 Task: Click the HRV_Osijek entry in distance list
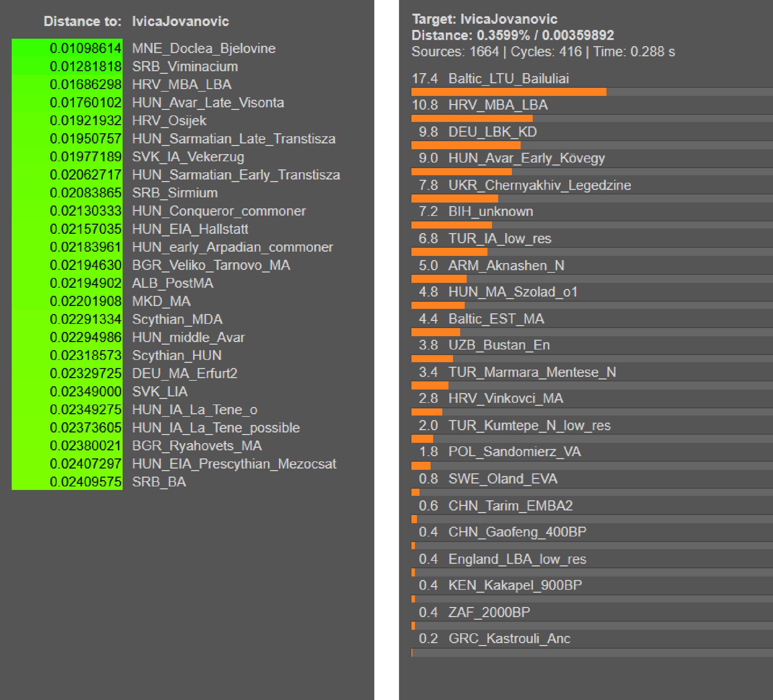(169, 120)
